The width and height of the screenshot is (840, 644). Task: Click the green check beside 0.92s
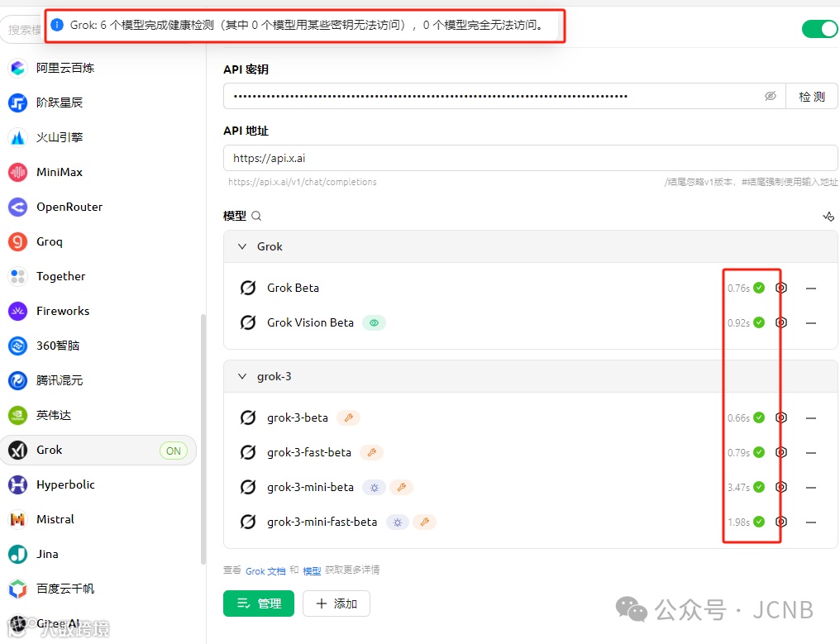759,322
